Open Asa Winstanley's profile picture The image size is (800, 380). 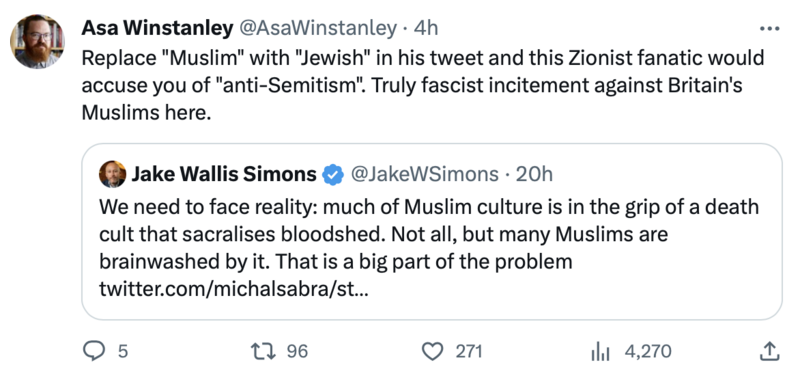pyautogui.click(x=38, y=41)
